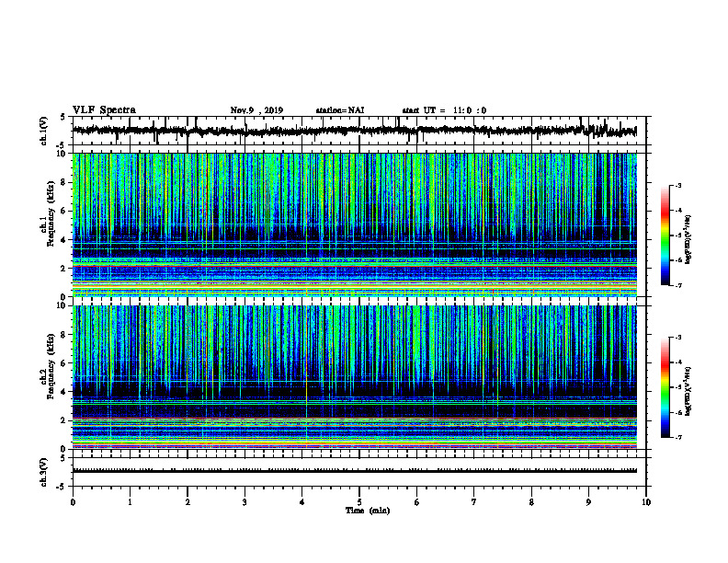Click time axis tick label "1"
Viewport: 728px width, 563px height.
[130, 502]
